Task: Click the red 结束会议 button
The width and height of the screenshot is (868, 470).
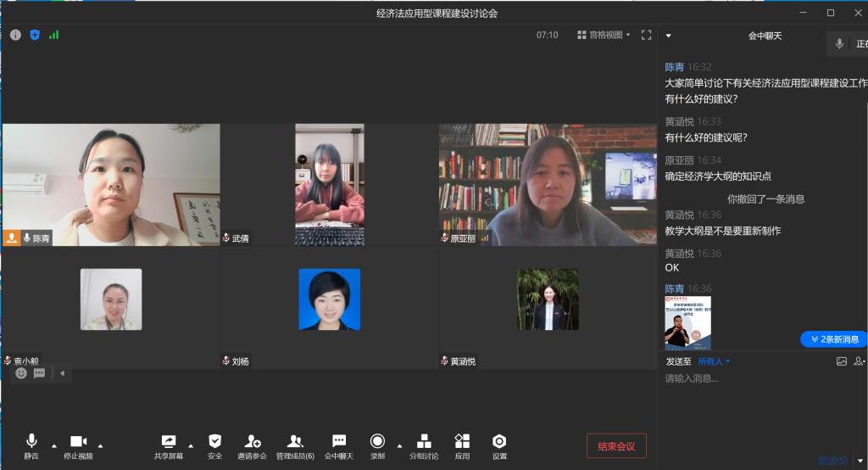Action: [x=616, y=446]
